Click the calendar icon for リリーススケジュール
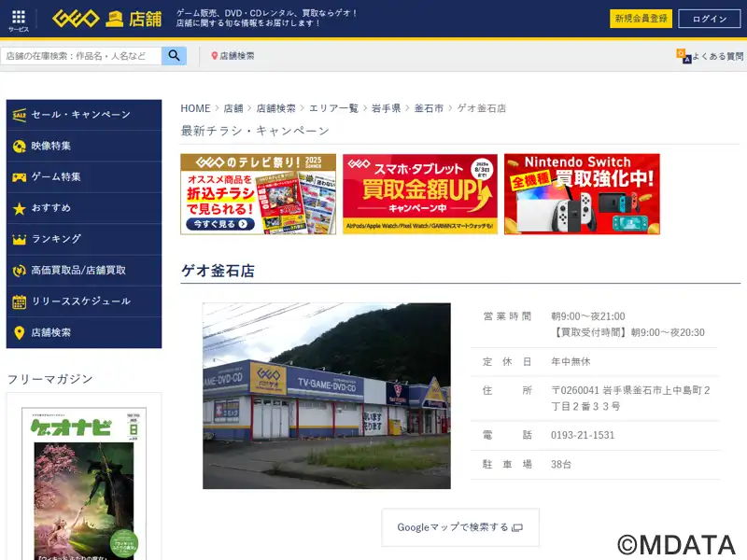Viewport: 747px width, 560px height. pos(19,301)
